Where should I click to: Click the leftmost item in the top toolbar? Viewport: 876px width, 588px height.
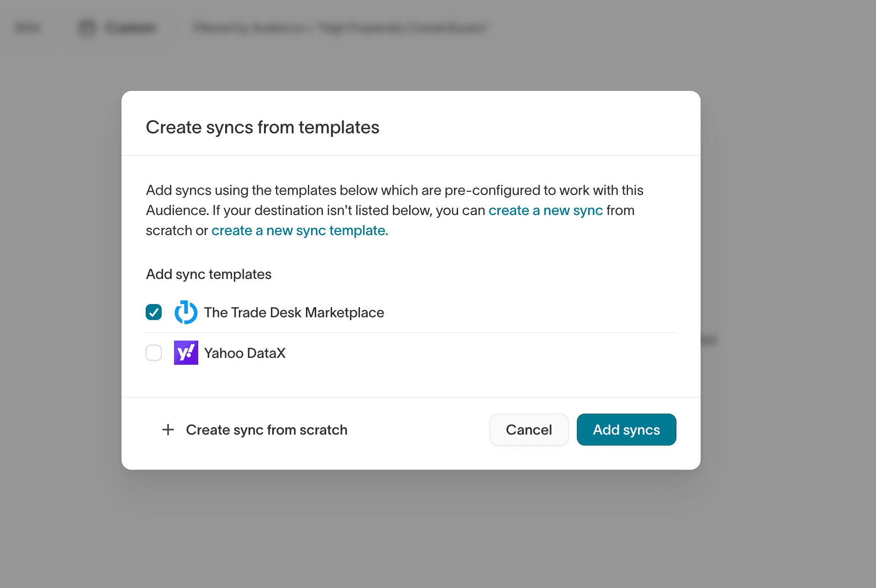[x=27, y=27]
